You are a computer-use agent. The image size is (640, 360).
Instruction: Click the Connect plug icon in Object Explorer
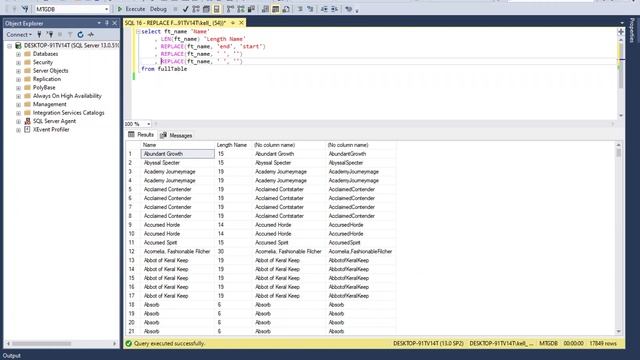(x=39, y=35)
